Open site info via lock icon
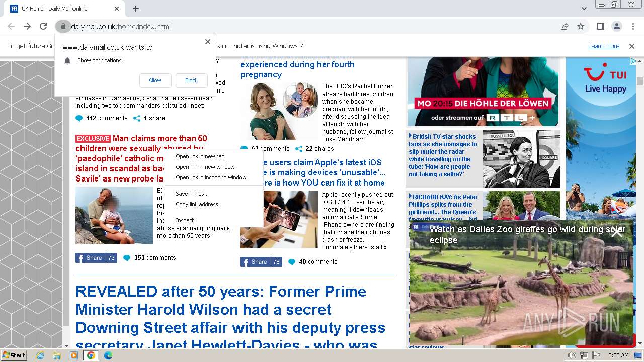This screenshot has height=362, width=644. (x=63, y=27)
